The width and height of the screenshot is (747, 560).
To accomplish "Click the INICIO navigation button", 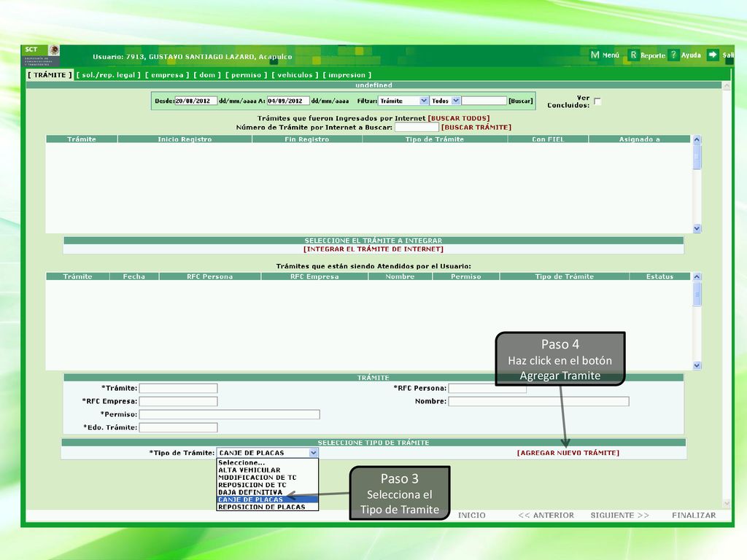I will (472, 516).
